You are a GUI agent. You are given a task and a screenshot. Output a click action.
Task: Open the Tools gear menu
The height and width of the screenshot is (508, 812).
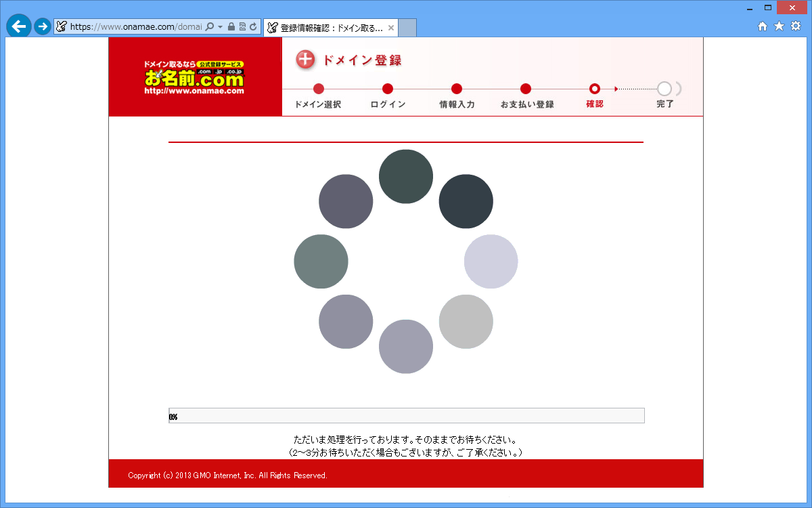796,26
